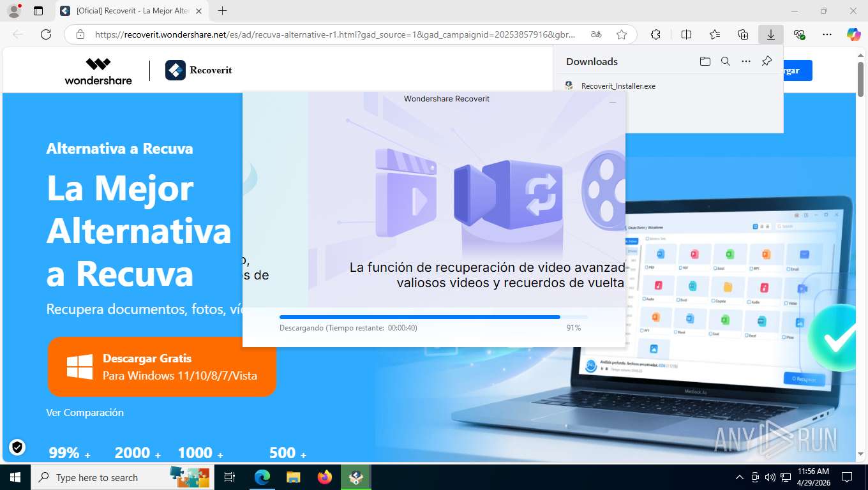Click the Descargar Gratis Windows button
The image size is (868, 490).
pyautogui.click(x=162, y=367)
